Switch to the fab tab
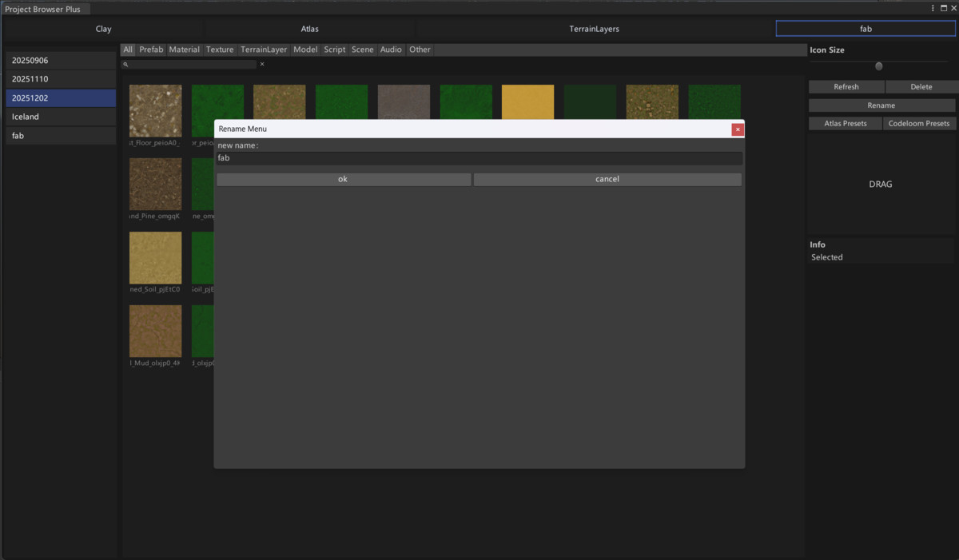Image resolution: width=959 pixels, height=560 pixels. [865, 29]
